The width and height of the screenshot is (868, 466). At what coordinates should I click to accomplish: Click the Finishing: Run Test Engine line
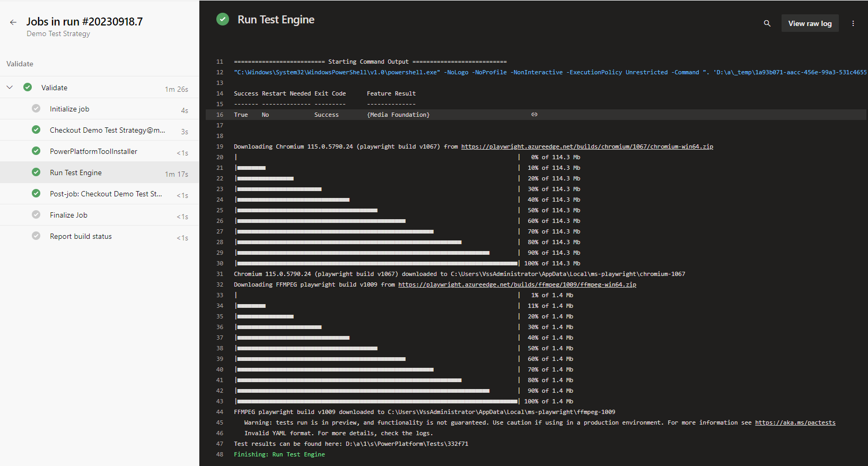(279, 454)
